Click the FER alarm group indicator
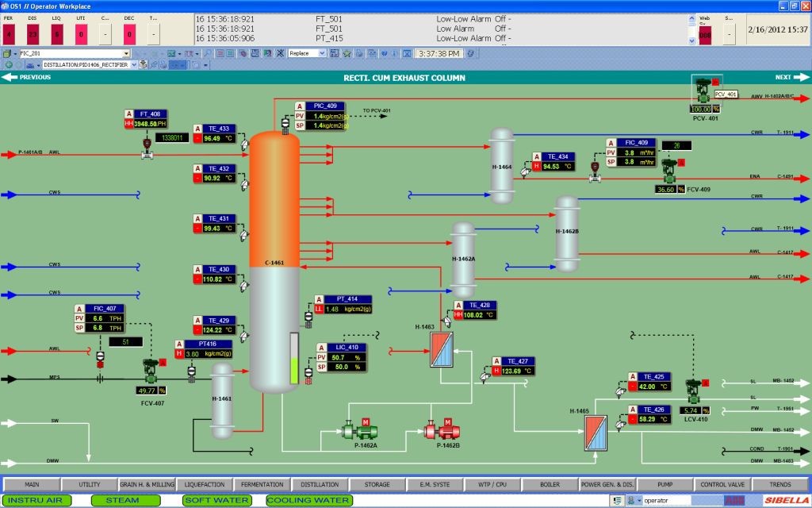812x508 pixels. (9, 34)
